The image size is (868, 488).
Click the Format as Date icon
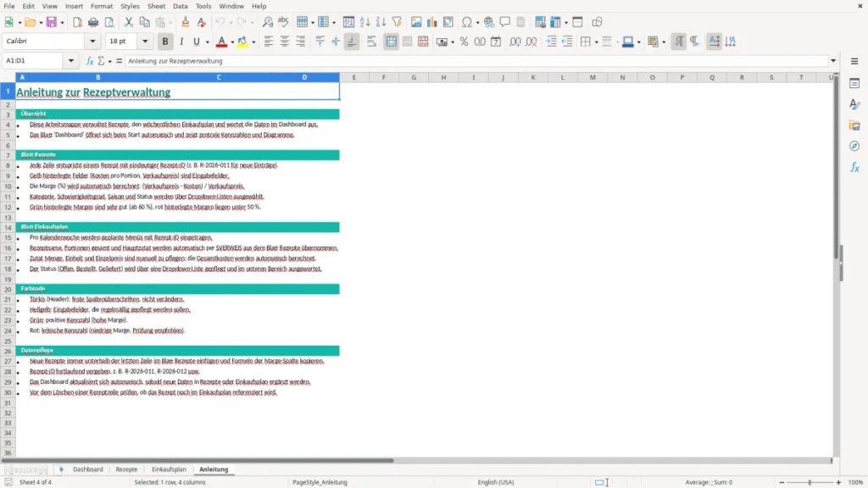(496, 42)
